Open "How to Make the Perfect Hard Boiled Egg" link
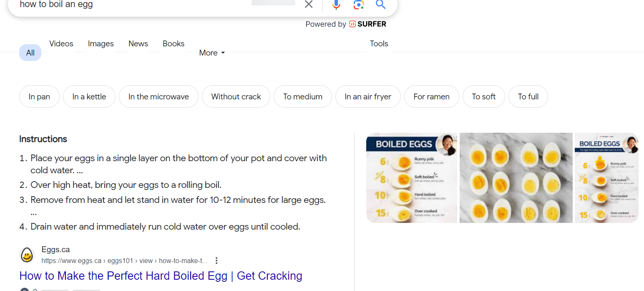 pyautogui.click(x=161, y=276)
